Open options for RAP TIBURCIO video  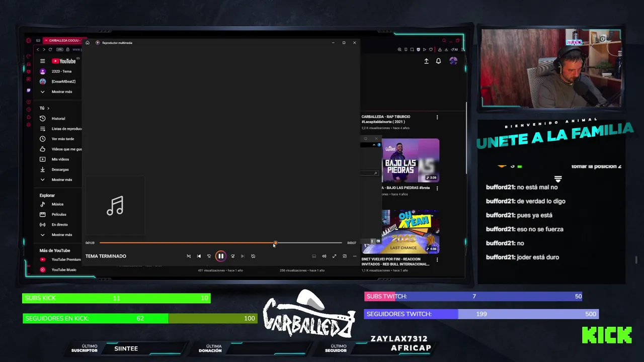437,117
